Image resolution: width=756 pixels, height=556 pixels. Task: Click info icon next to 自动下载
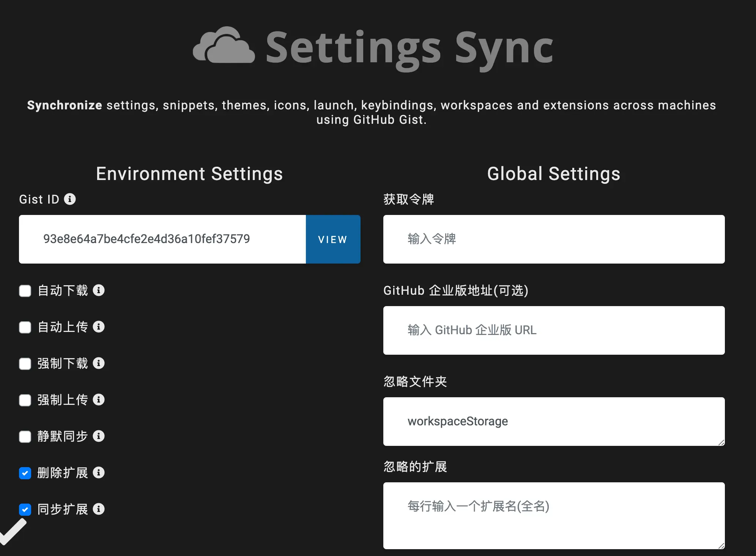(99, 290)
